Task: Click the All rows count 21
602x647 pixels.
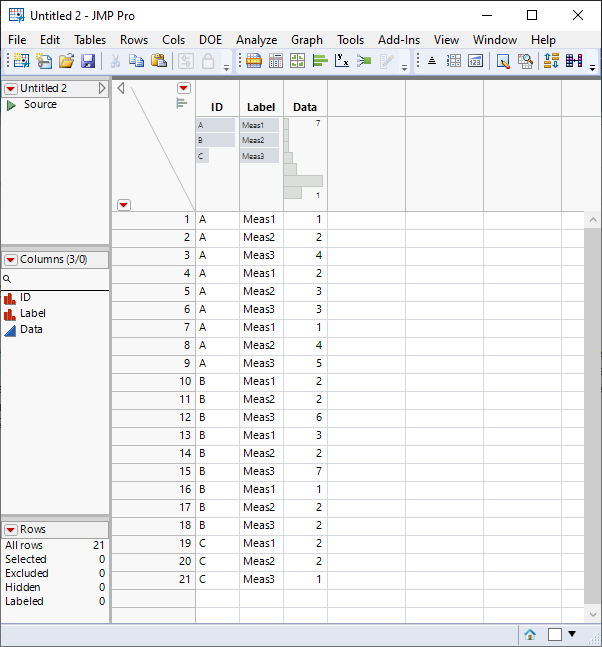Action: 99,545
